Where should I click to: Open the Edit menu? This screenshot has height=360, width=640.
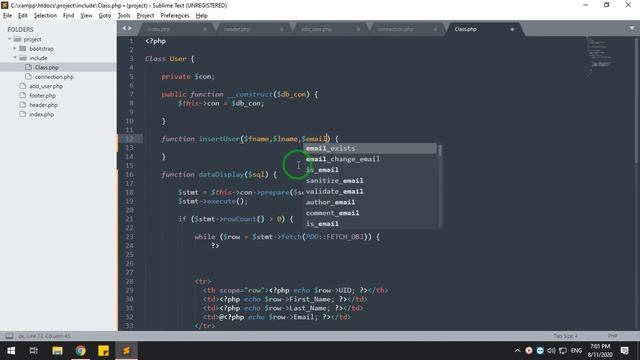(23, 16)
